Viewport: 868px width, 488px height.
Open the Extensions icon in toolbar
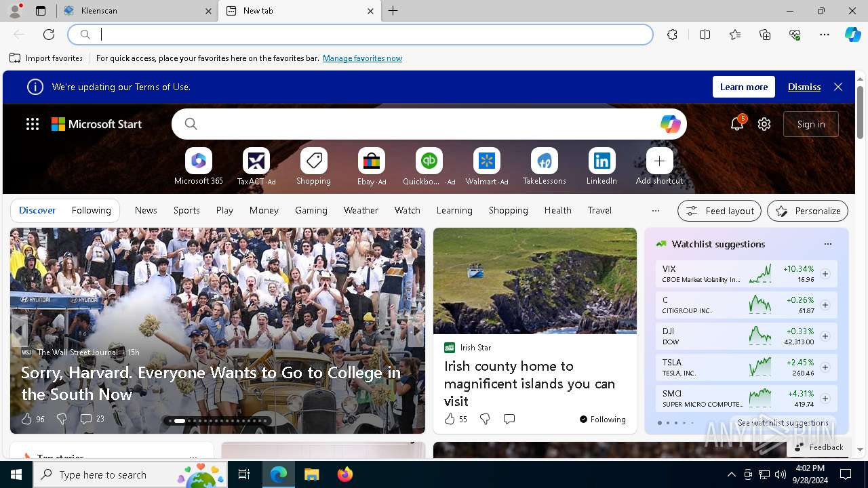coord(672,35)
